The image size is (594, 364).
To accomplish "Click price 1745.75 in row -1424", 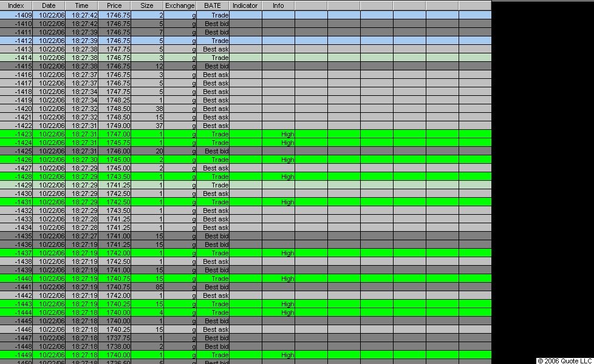I will pos(114,143).
